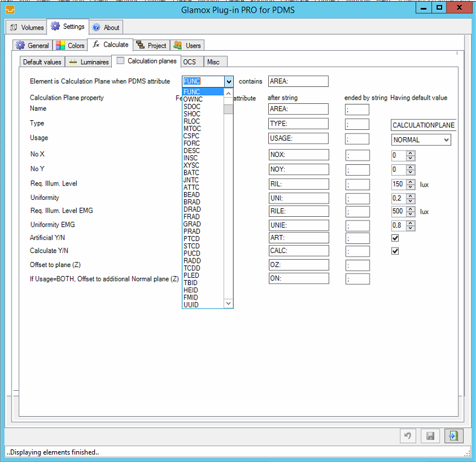Click the RILE: after string field
The image size is (476, 462).
(299, 211)
